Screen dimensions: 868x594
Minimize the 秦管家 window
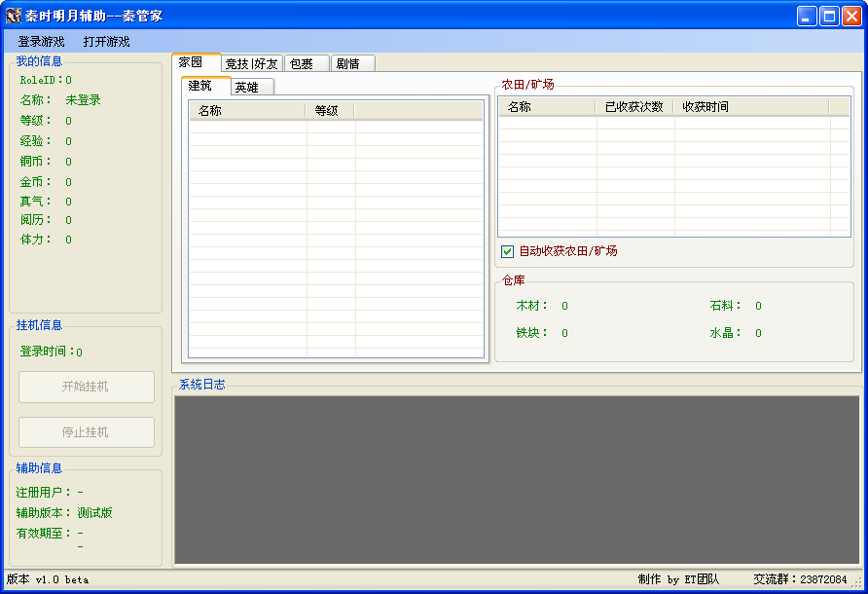coord(807,17)
